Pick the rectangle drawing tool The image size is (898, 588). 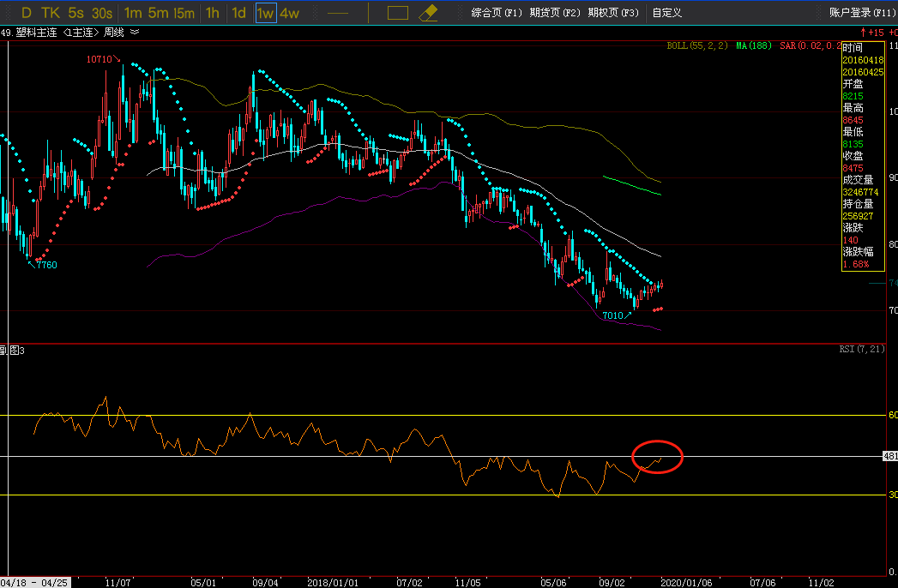(x=397, y=13)
